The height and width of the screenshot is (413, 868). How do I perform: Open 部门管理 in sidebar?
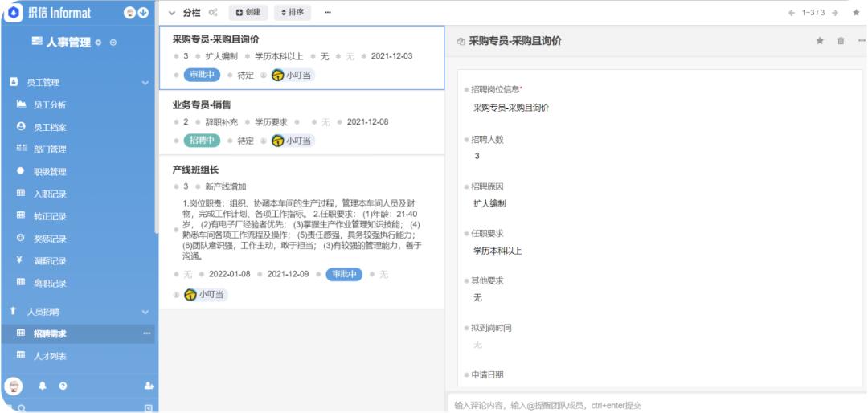pyautogui.click(x=50, y=149)
